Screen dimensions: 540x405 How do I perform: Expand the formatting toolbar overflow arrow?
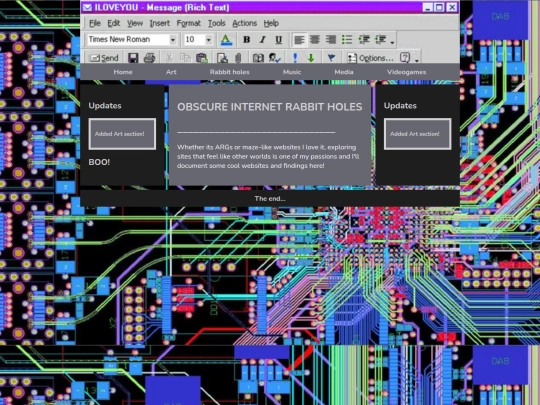point(393,42)
